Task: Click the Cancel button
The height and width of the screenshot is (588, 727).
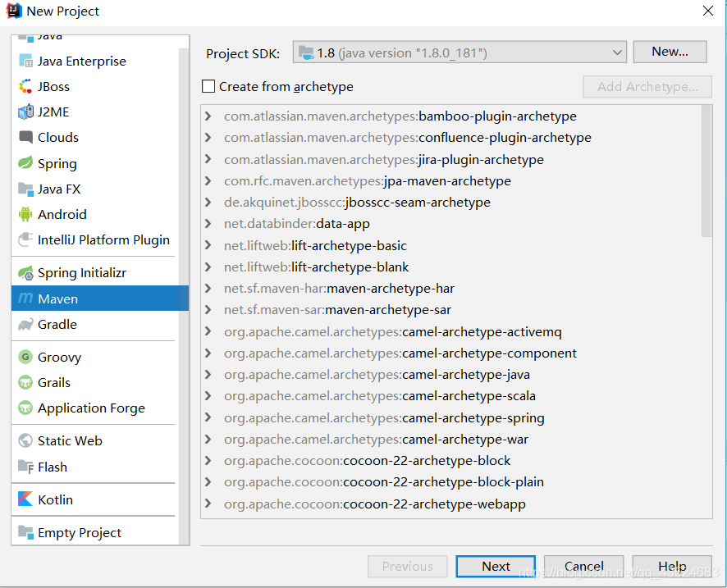Action: tap(583, 566)
